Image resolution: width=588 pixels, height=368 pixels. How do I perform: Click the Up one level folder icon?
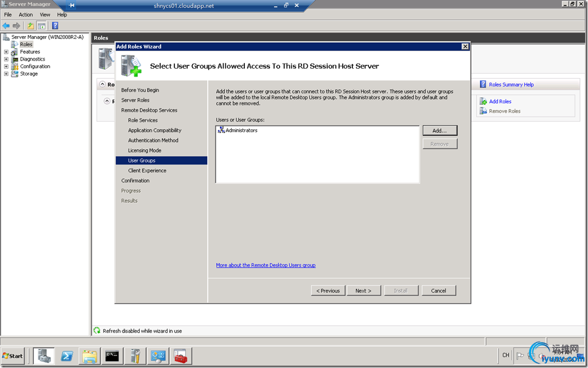coord(30,26)
